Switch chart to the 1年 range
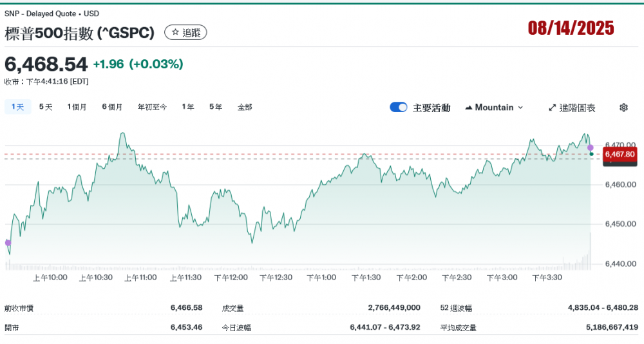Viewport: 644px width, 344px height. click(187, 107)
